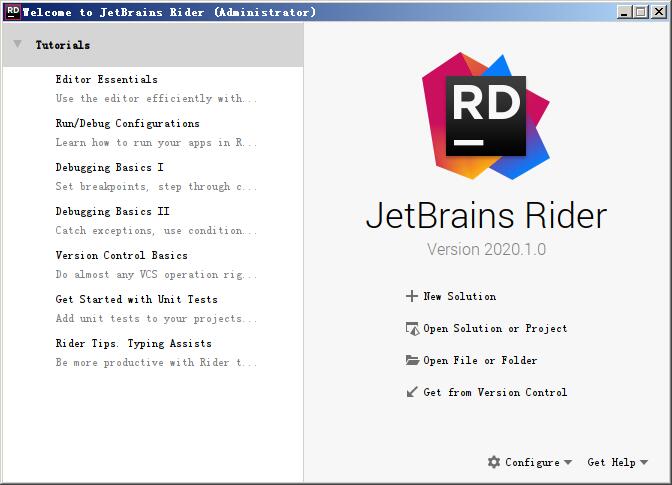This screenshot has width=672, height=485.
Task: Click the Configure label
Action: coord(532,462)
